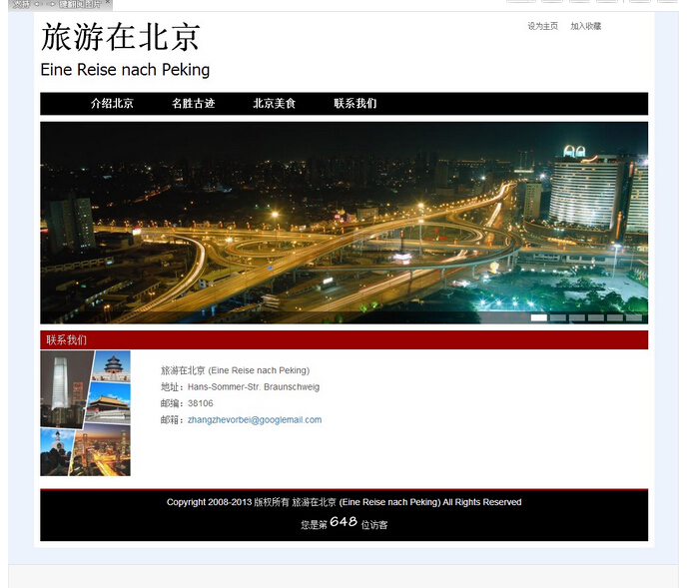
Task: Jump to the third banner slide indicator
Action: [x=577, y=317]
